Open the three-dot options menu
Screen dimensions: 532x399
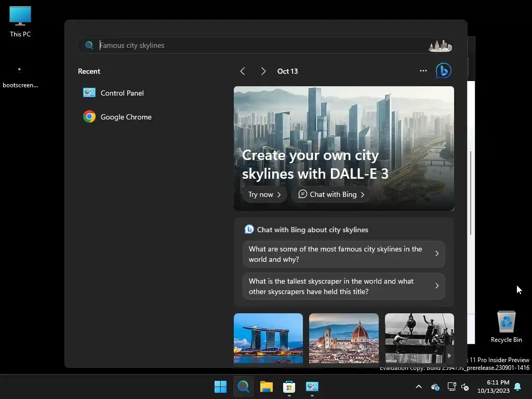423,71
